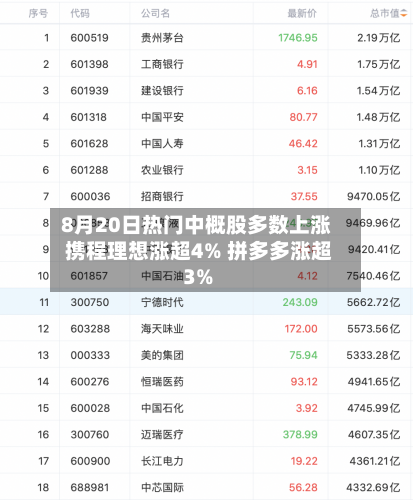The width and height of the screenshot is (413, 500).
Task: Click price 75.94
Action: [x=303, y=355]
